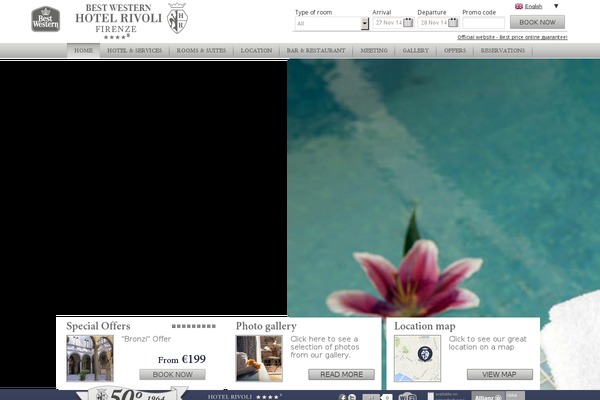Screen dimensions: 600x400
Task: Open the Rooms & Suites menu
Action: point(201,51)
